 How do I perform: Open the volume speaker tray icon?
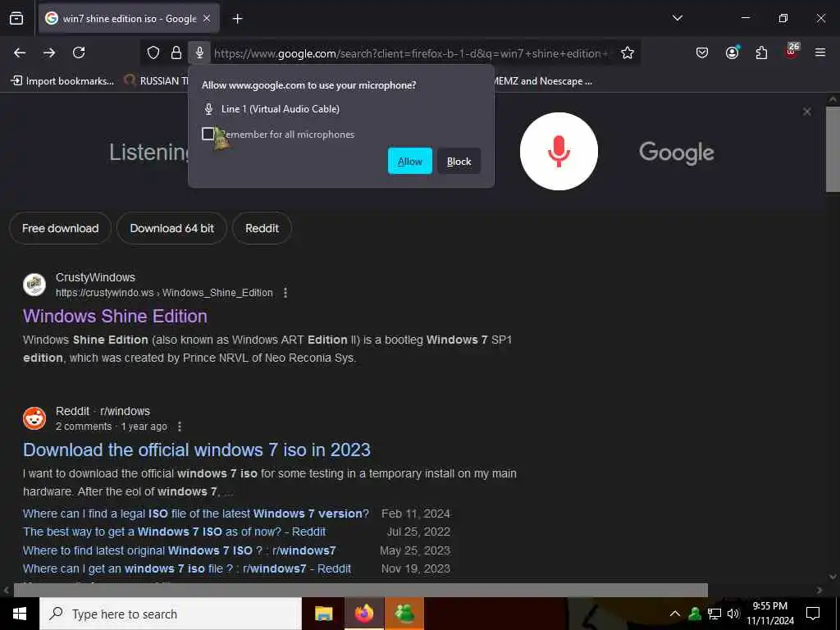(733, 614)
